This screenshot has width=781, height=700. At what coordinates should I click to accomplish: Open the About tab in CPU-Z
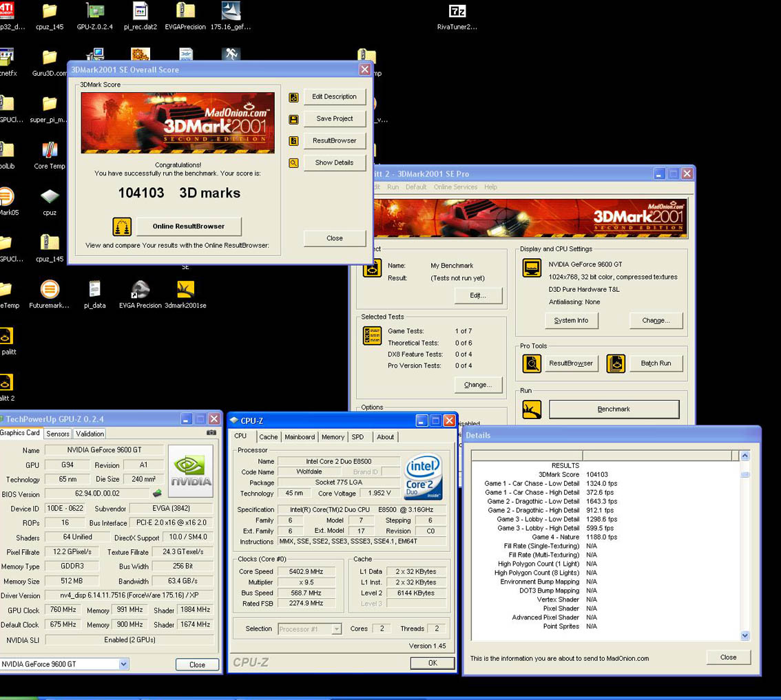[386, 436]
